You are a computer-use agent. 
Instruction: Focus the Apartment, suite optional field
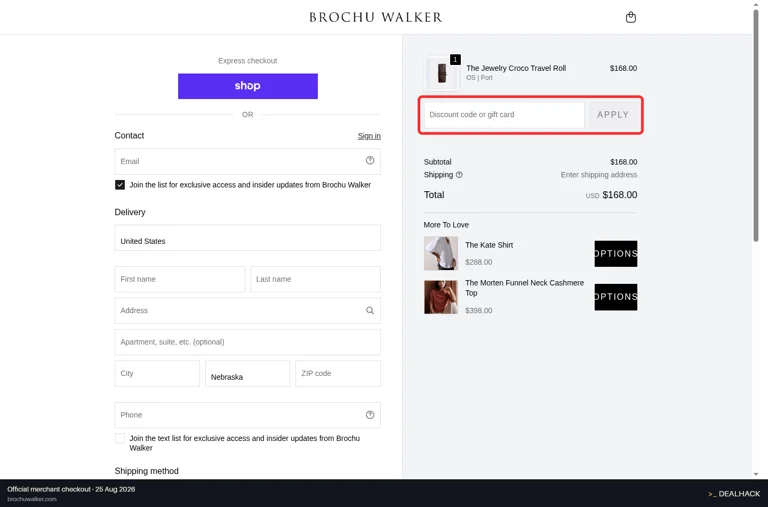pyautogui.click(x=247, y=342)
